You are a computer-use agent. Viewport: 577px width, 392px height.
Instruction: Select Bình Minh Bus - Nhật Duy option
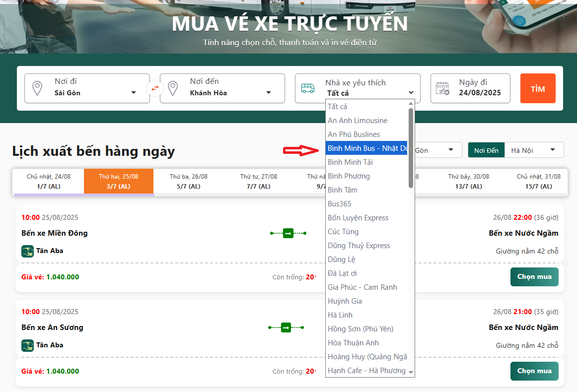coord(366,148)
